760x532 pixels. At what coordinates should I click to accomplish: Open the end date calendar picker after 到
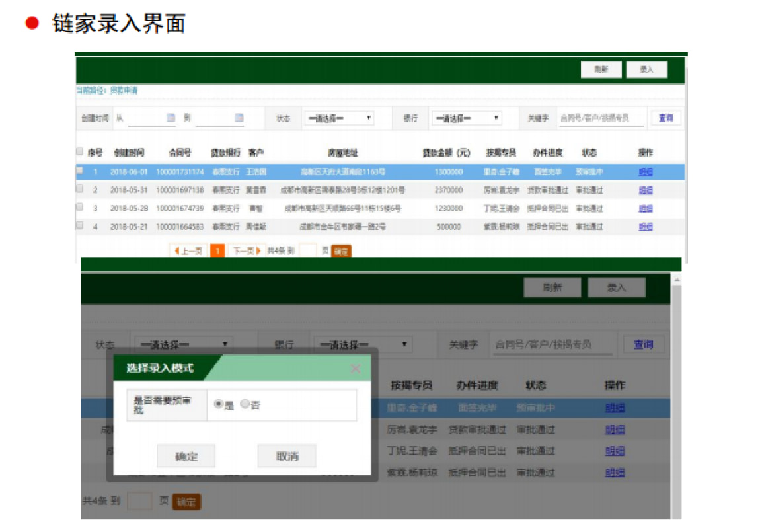tap(239, 118)
